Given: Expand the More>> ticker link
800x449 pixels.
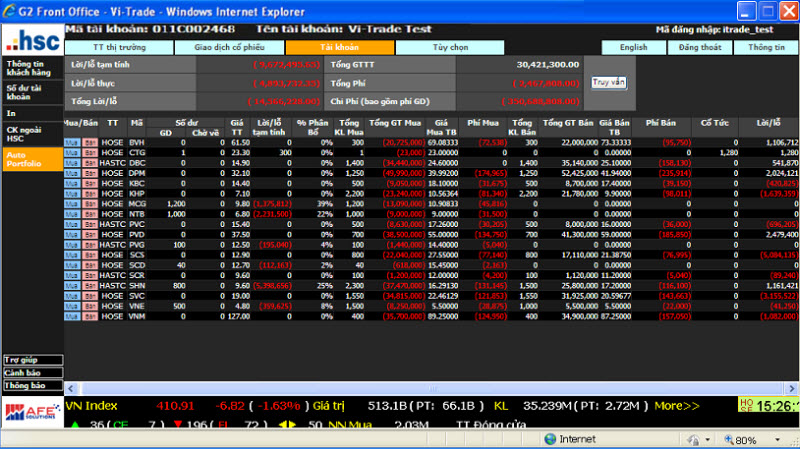Looking at the screenshot, I should (x=677, y=406).
